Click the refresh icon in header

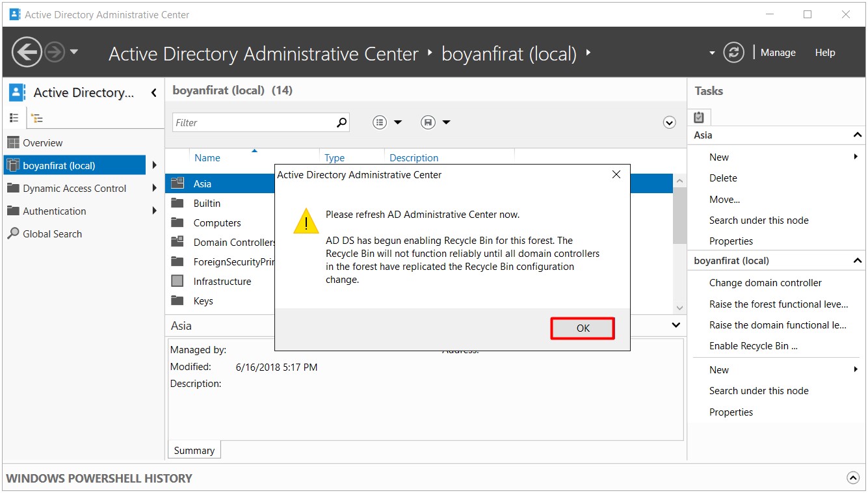733,53
